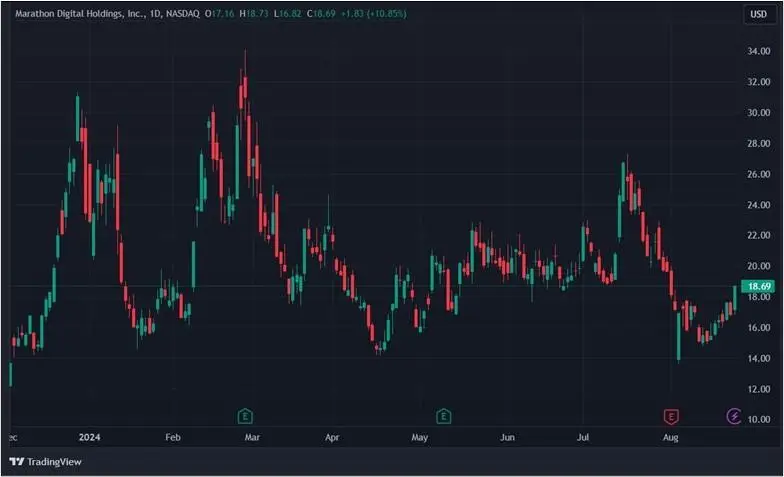Click the 10.00 price axis label
Viewport: 784px width, 477px height.
[759, 419]
